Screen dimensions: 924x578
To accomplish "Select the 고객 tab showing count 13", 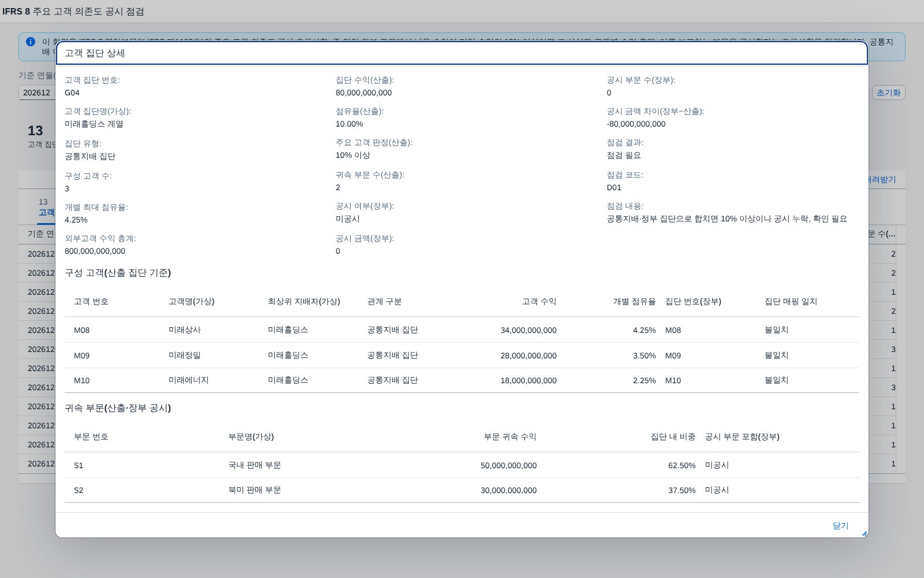I will click(x=45, y=208).
